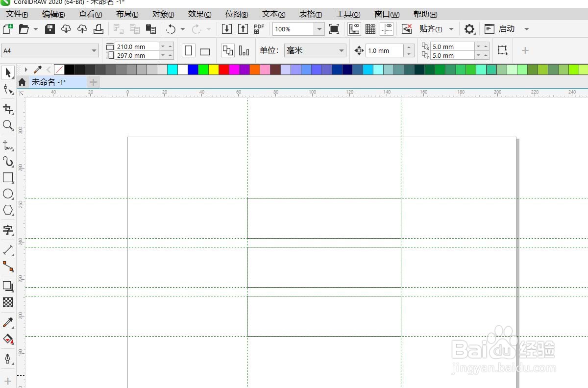Save the document with floppy icon
The height and width of the screenshot is (388, 588).
(49, 29)
